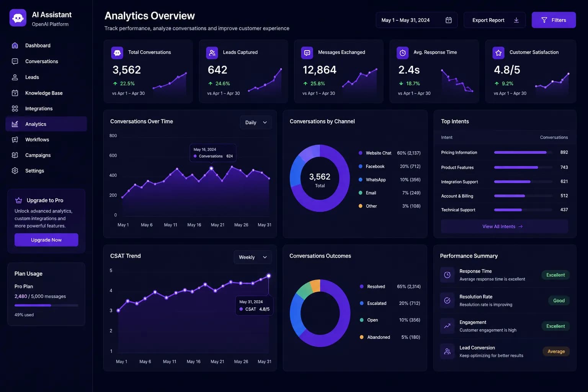Click the May 16, 2024 data point on conversations chart
Viewport: 588px width, 392px height.
[211, 168]
